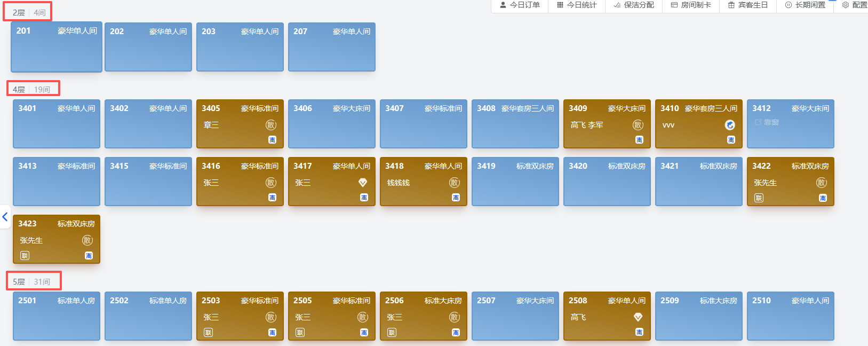Viewport: 868px width, 346px height.
Task: Open 宾客生日 guest birthdays
Action: [x=748, y=5]
